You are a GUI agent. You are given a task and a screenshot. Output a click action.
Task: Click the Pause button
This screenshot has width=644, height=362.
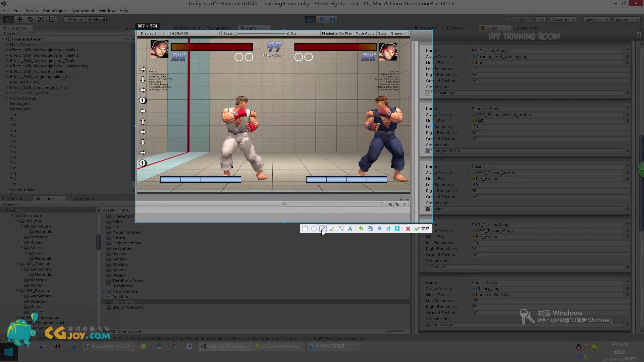(x=321, y=19)
